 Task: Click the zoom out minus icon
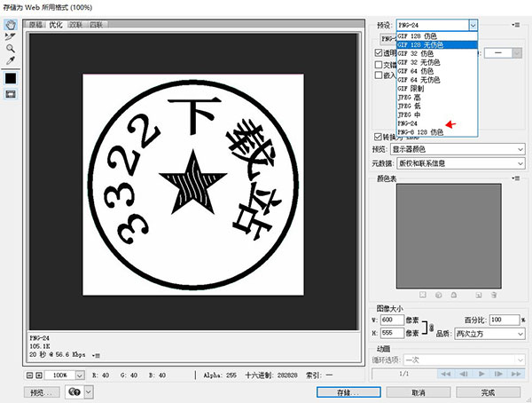[x=29, y=375]
